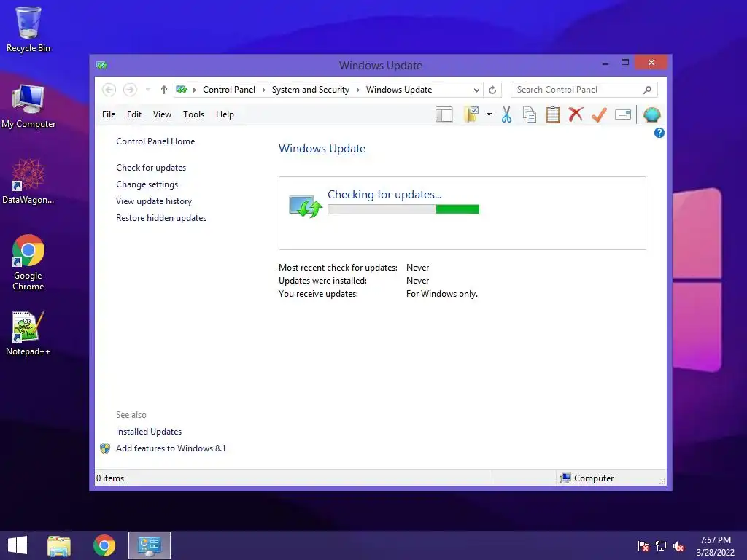The height and width of the screenshot is (560, 747).
Task: Open Installed Updates link
Action: click(149, 432)
